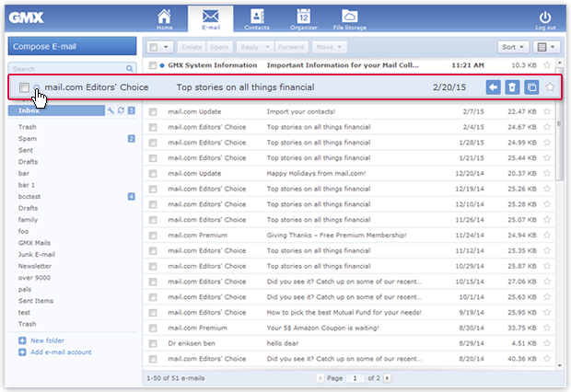The height and width of the screenshot is (392, 571).
Task: Check the Import your contacts email checkbox
Action: click(x=153, y=111)
